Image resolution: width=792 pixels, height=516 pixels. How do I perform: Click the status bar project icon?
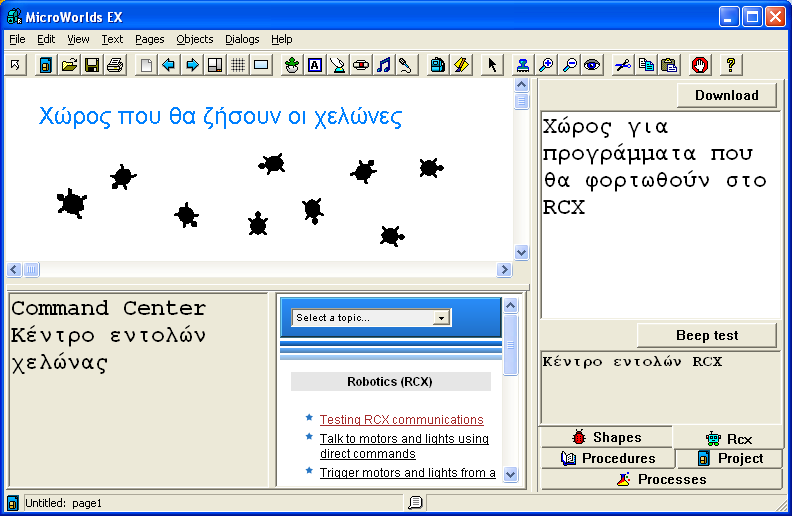(x=13, y=503)
